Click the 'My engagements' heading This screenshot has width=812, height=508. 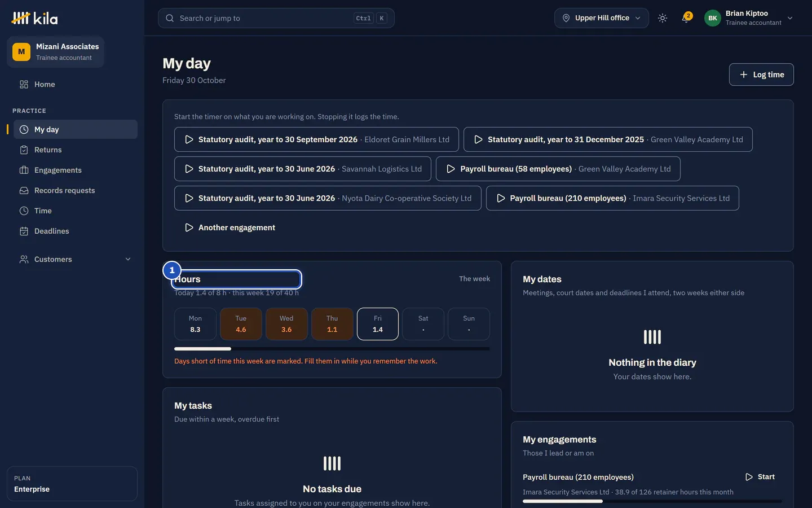click(x=559, y=440)
